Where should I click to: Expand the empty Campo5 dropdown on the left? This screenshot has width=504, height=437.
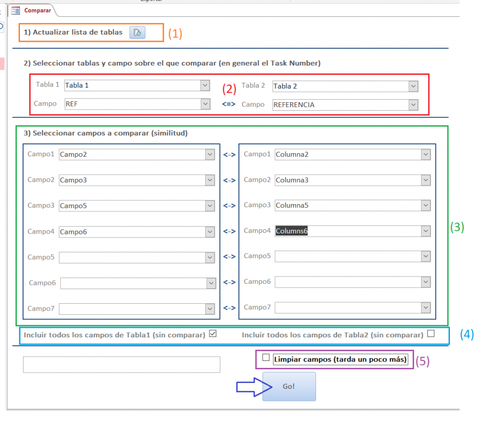[209, 257]
